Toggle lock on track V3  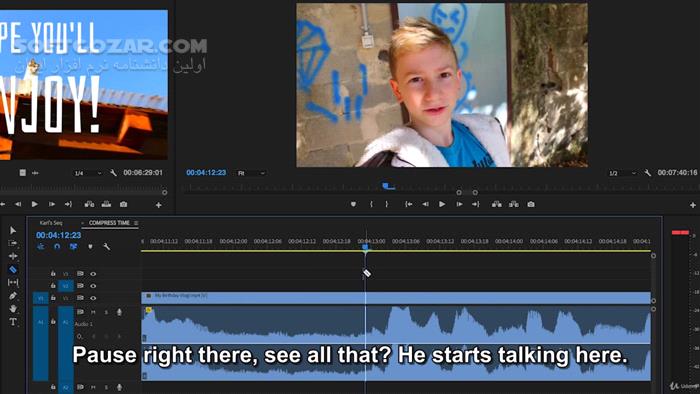click(53, 274)
